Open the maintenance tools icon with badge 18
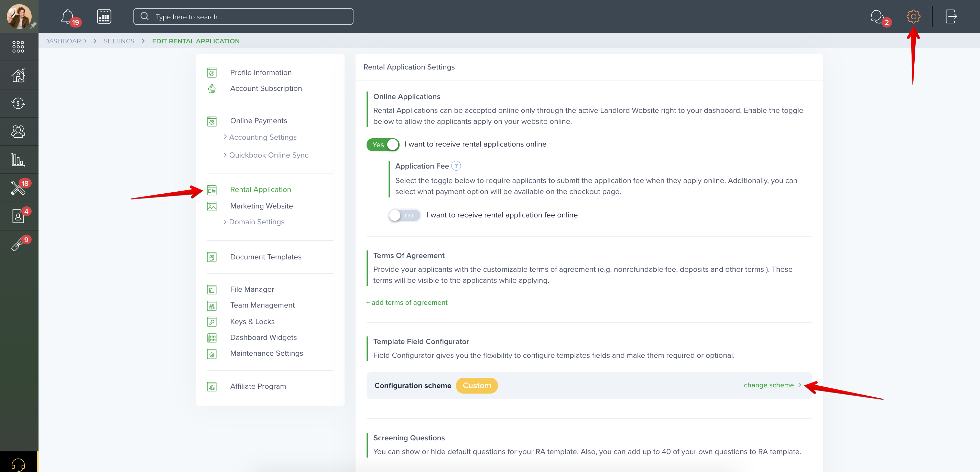980x472 pixels. tap(18, 187)
